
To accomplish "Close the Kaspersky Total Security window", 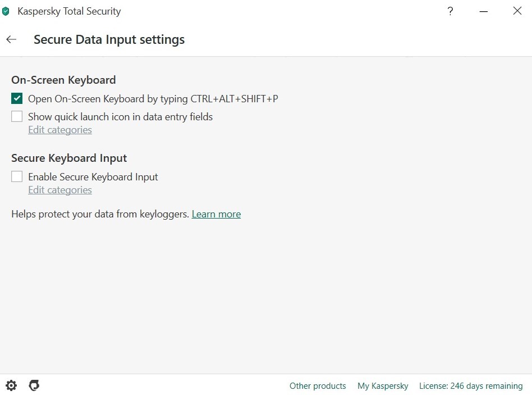I will click(x=517, y=11).
